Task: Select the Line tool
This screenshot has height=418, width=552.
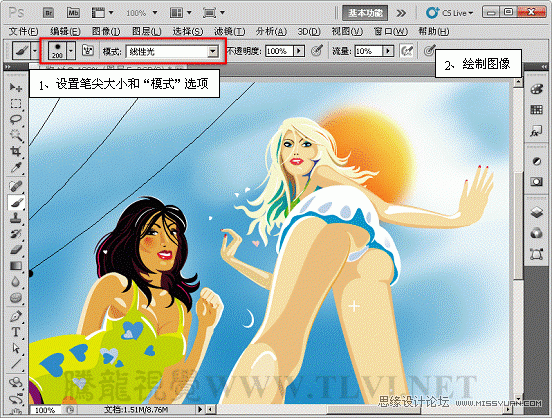Action: point(16,364)
